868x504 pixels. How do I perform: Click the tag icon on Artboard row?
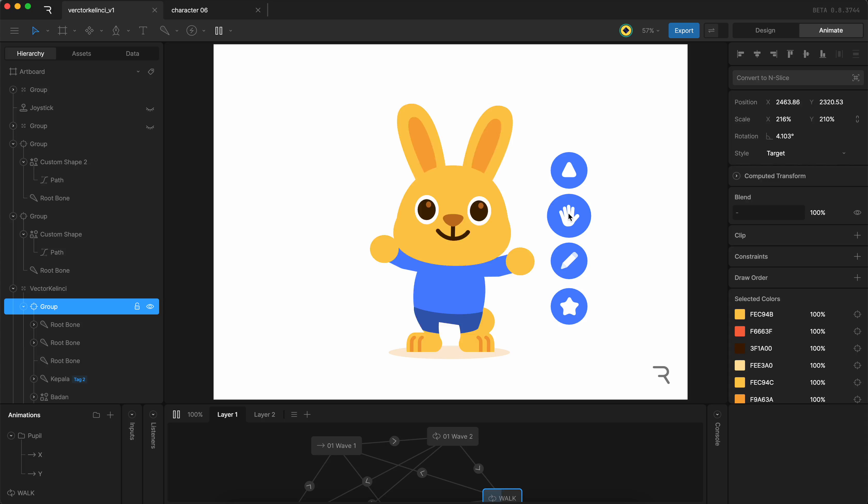coord(151,72)
